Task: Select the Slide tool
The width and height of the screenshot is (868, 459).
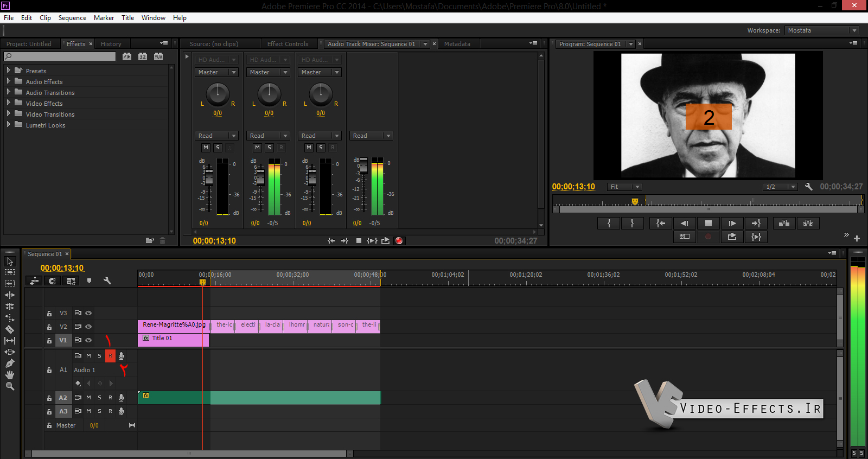Action: point(10,352)
